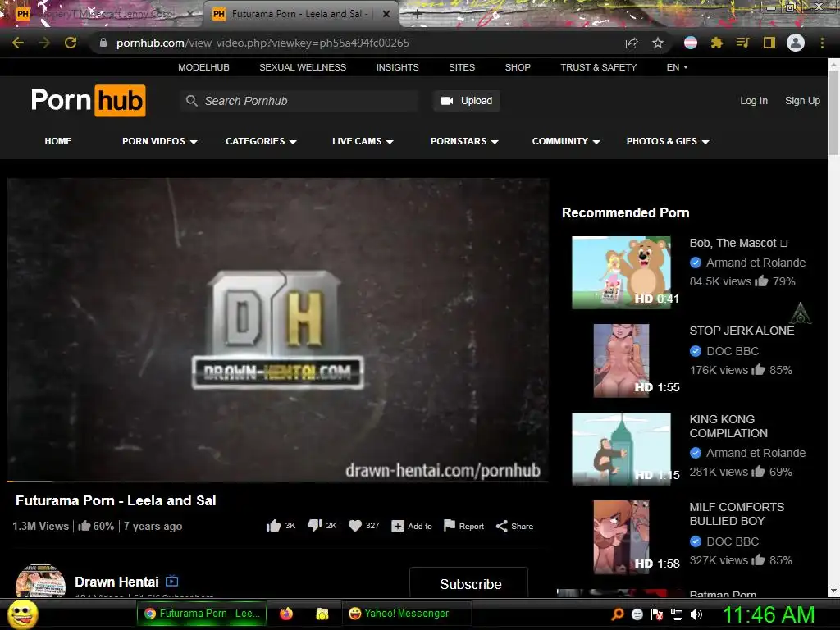Click the video player area
840x630 pixels.
(277, 329)
